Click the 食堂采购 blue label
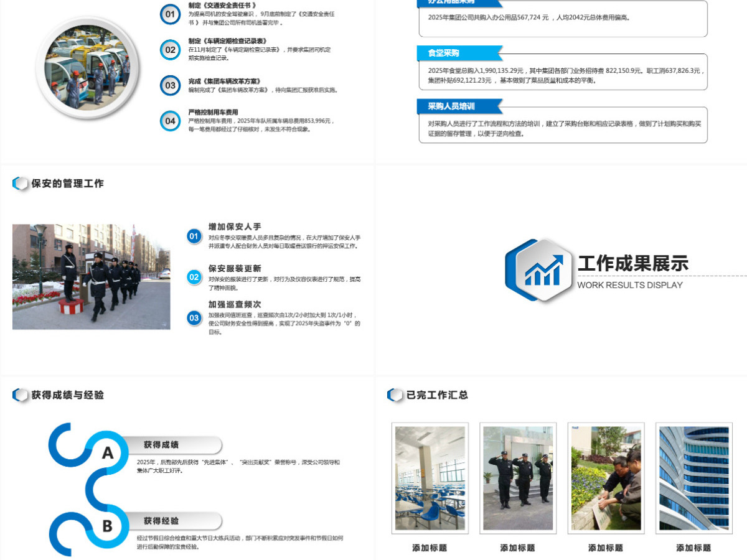Image resolution: width=747 pixels, height=560 pixels. coord(459,54)
